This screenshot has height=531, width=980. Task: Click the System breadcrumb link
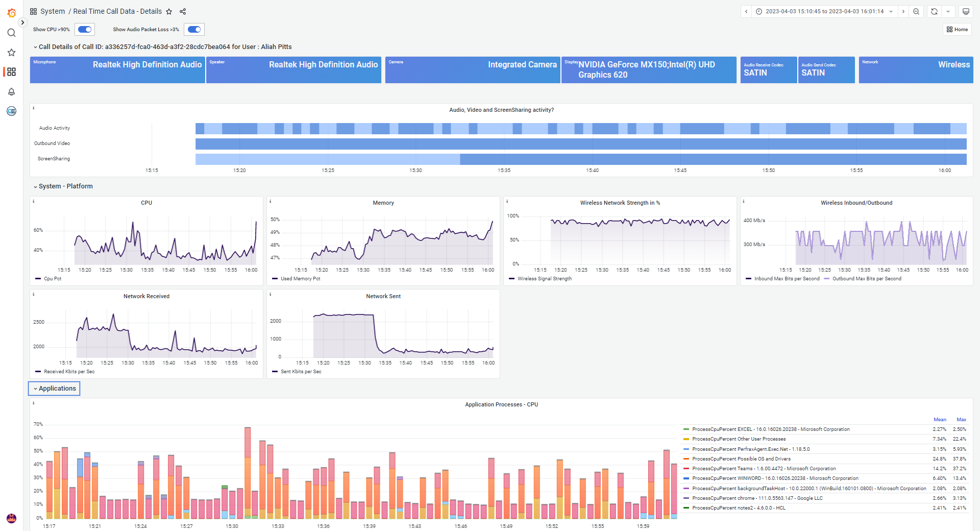(x=52, y=11)
